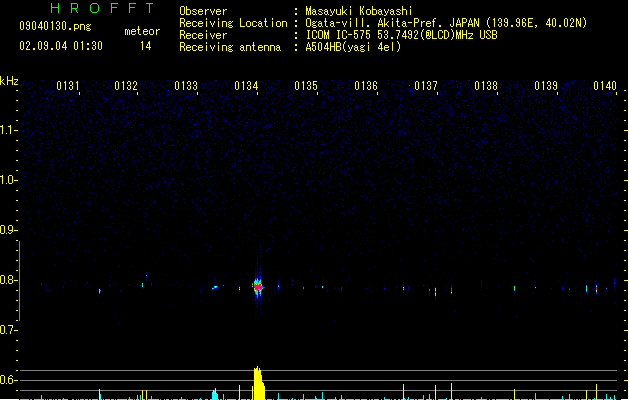
Task: Click time marker 0135
Action: click(x=306, y=86)
